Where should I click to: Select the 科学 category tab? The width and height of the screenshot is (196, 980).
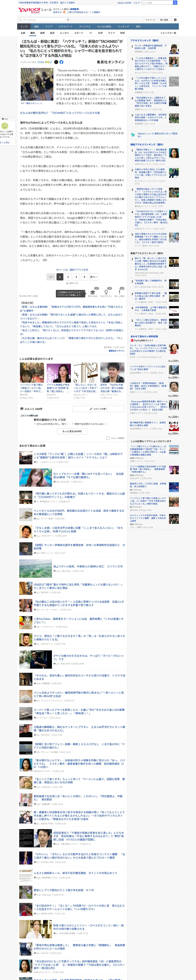pos(100,33)
